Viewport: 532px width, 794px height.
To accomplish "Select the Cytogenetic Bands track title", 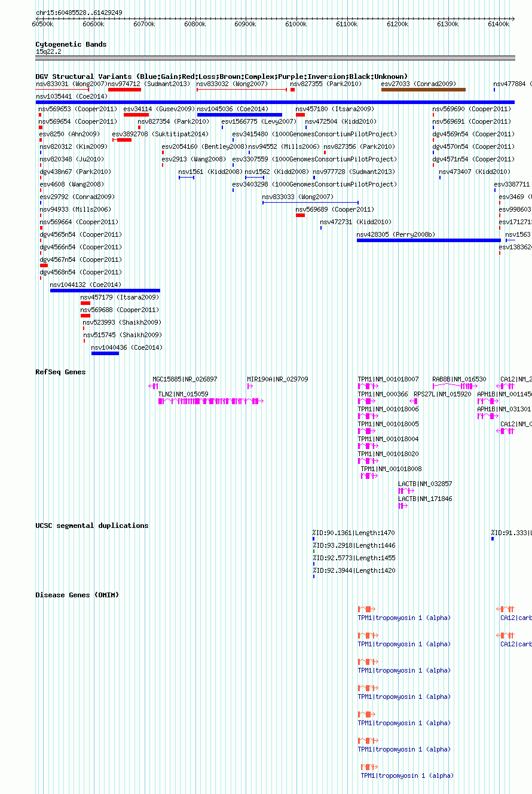I will click(71, 44).
